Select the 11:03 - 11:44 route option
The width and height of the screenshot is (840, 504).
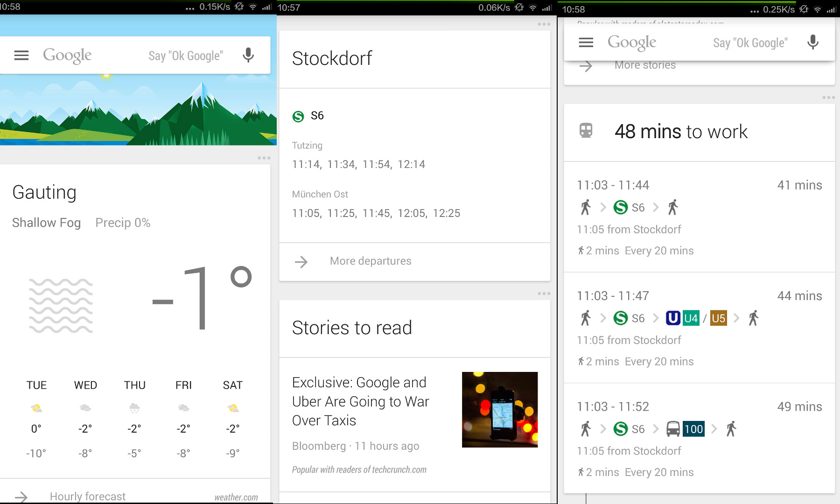pos(699,217)
